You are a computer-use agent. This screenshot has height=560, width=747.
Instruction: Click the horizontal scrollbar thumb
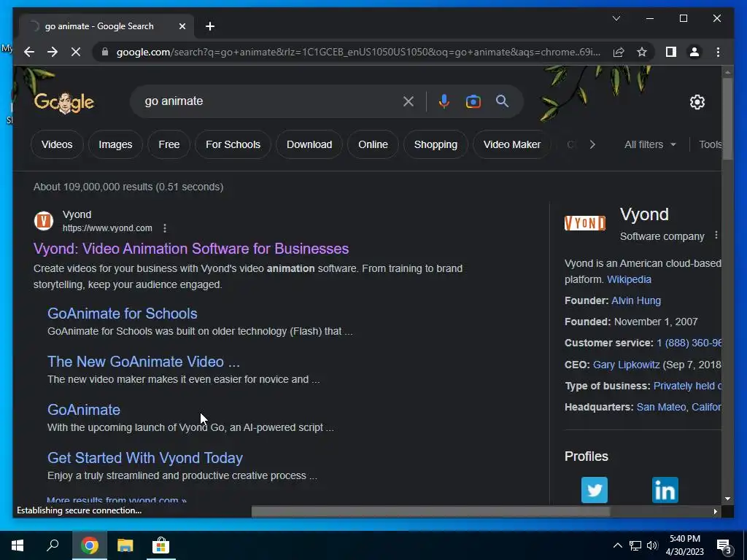coord(430,512)
